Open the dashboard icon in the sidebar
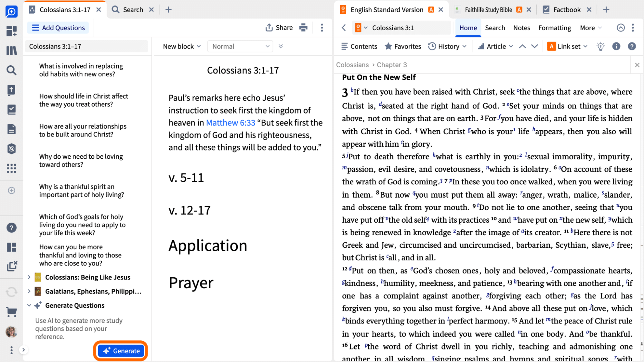The height and width of the screenshot is (362, 644). [11, 31]
